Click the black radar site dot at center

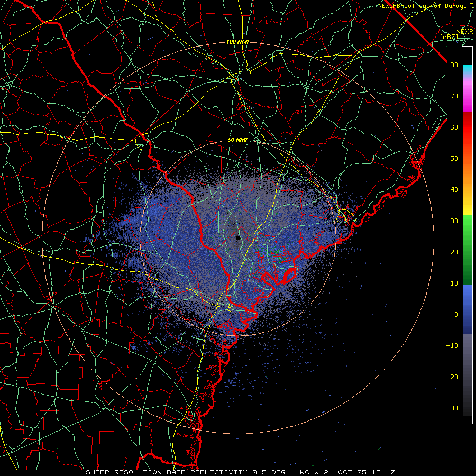(x=238, y=237)
